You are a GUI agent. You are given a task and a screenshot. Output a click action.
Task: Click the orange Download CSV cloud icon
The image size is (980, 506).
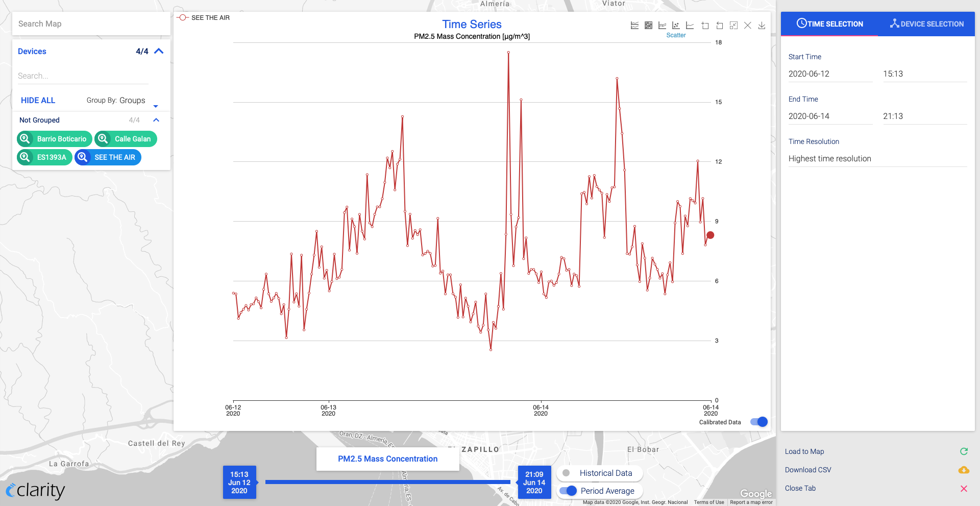point(964,470)
